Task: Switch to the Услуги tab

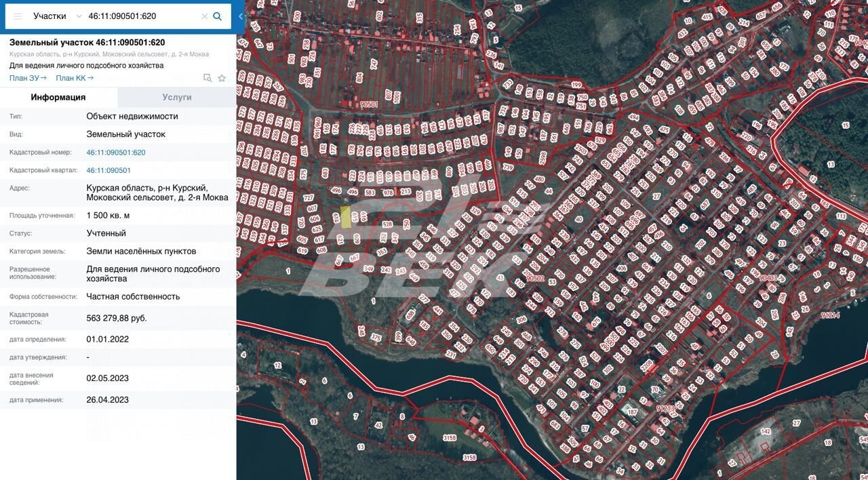Action: click(x=177, y=97)
